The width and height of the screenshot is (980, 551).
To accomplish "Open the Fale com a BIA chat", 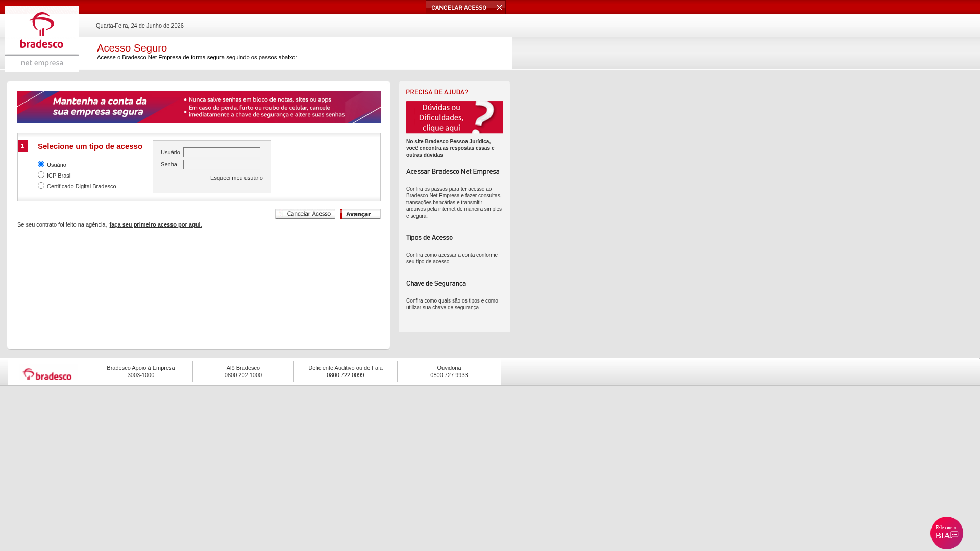I will [x=946, y=533].
